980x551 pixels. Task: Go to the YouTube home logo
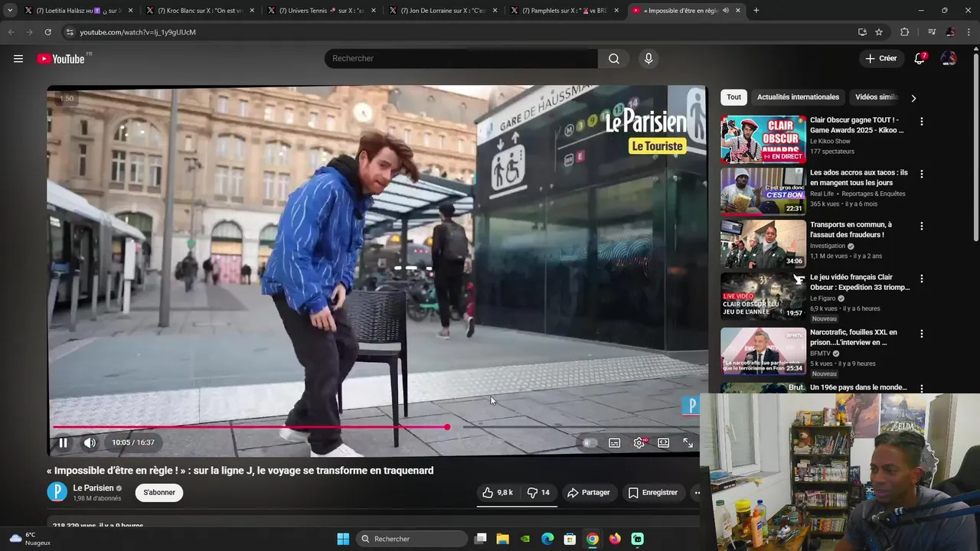tap(61, 59)
